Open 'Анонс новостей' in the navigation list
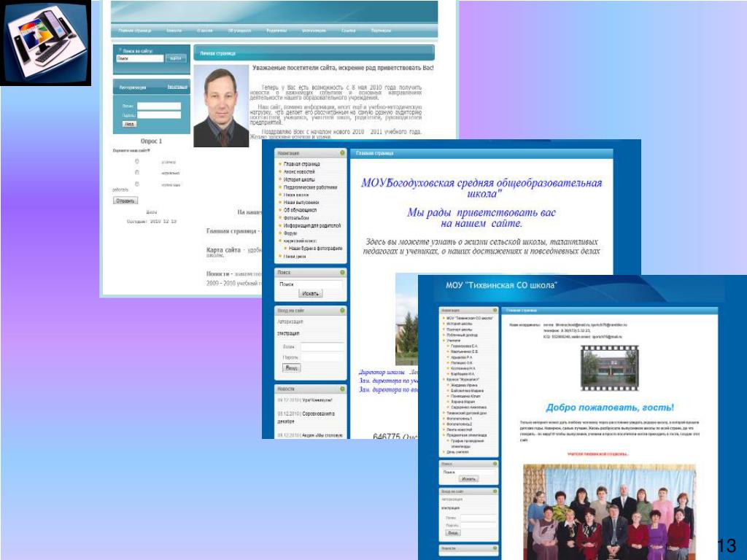 [299, 171]
